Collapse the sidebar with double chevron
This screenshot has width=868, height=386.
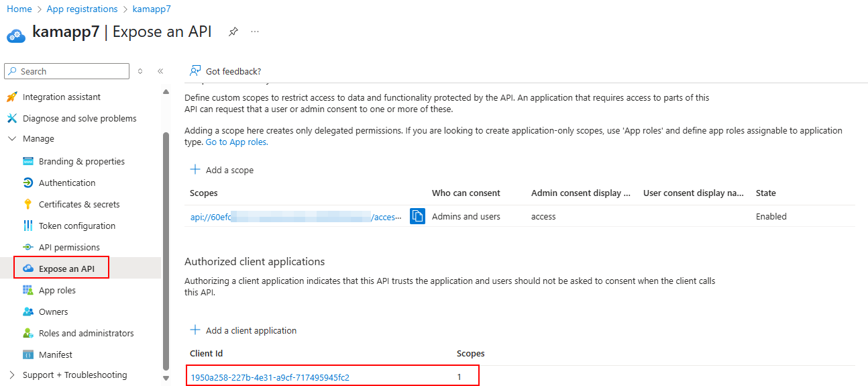pos(160,71)
